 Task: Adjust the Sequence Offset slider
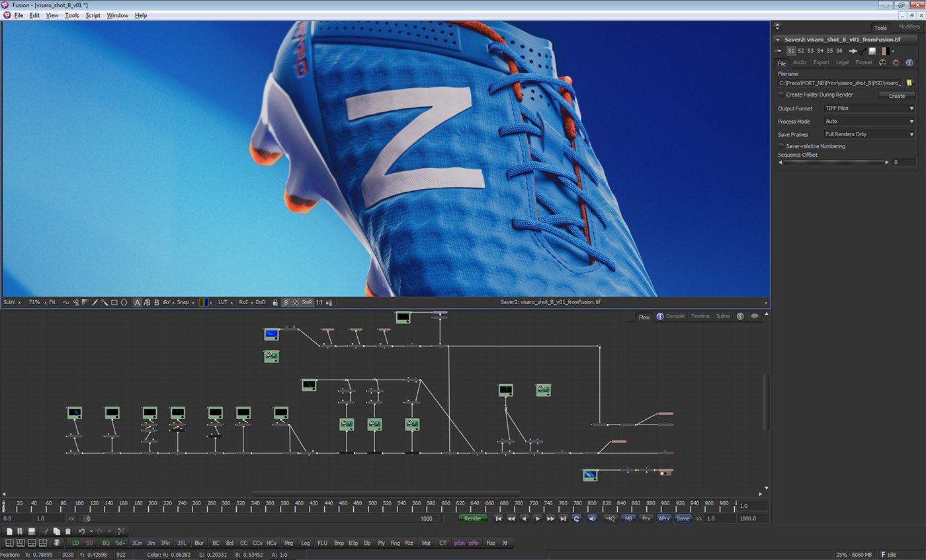(833, 161)
